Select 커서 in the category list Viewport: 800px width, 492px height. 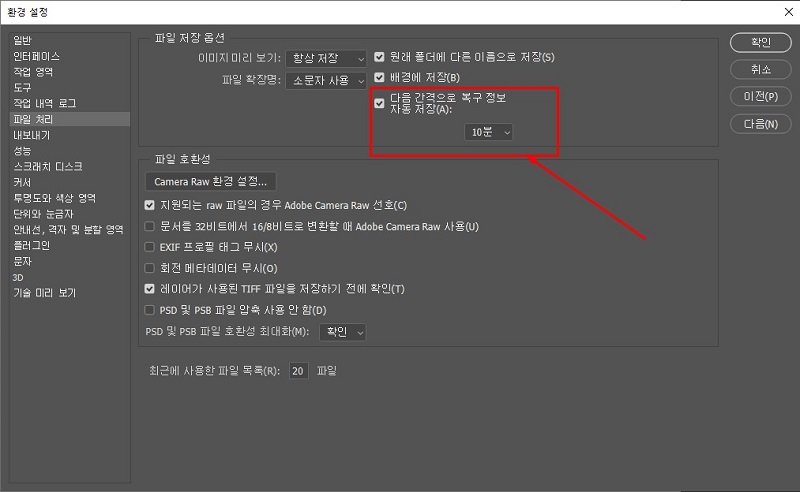pos(22,182)
